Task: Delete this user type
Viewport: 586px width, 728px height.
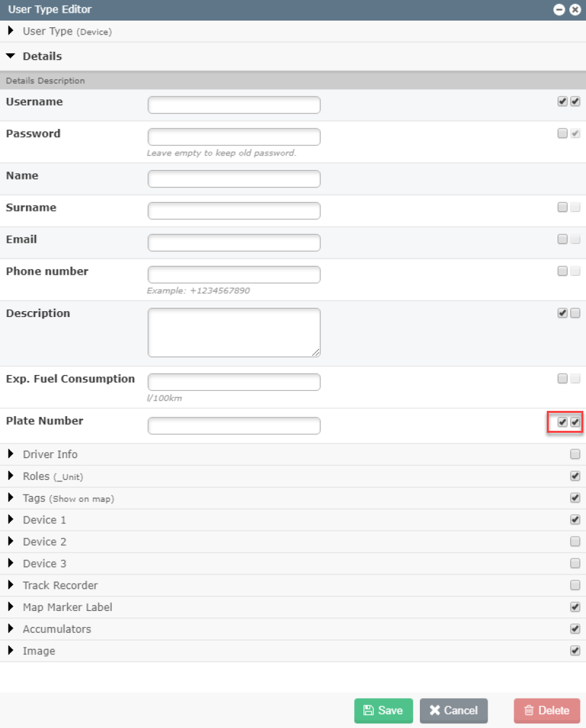Action: tap(547, 710)
